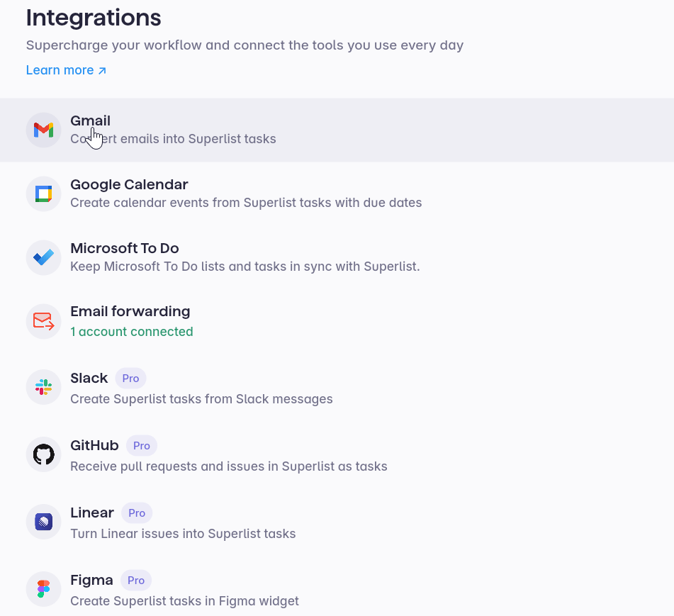Open the Learn more link

[x=60, y=70]
